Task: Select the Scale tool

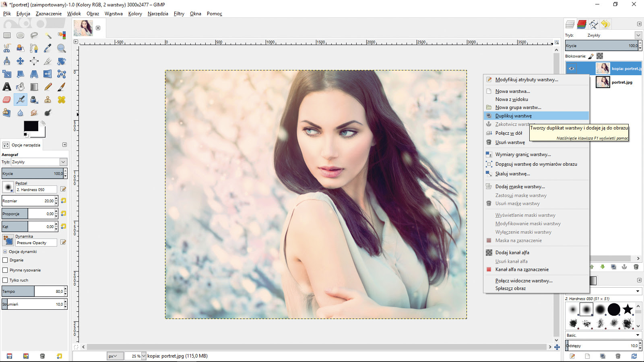Action: pyautogui.click(x=7, y=74)
